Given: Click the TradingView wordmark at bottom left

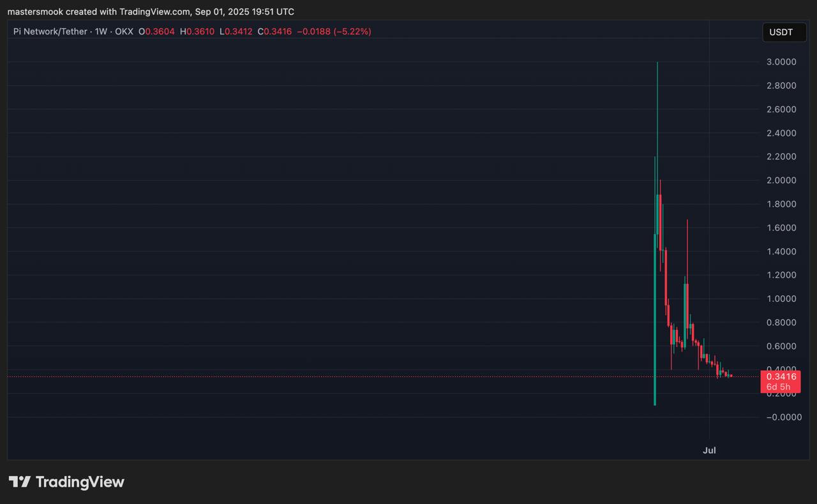Looking at the screenshot, I should click(x=80, y=482).
